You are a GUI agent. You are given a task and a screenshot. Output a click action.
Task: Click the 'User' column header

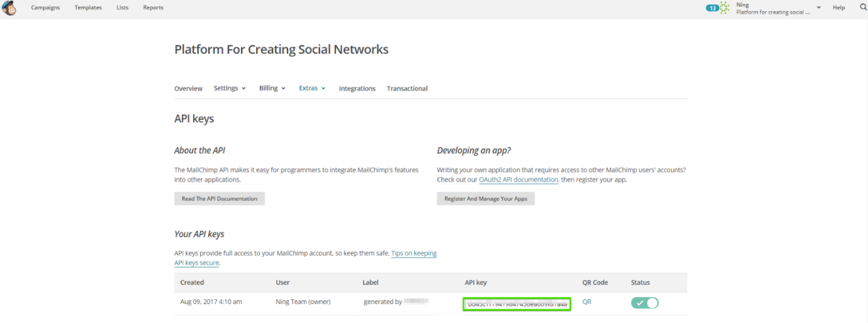282,283
